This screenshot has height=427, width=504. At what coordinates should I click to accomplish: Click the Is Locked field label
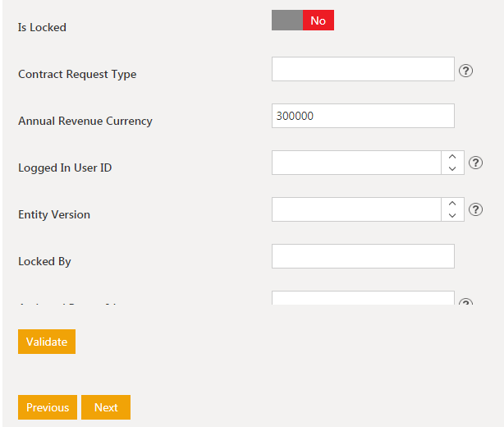pos(42,27)
